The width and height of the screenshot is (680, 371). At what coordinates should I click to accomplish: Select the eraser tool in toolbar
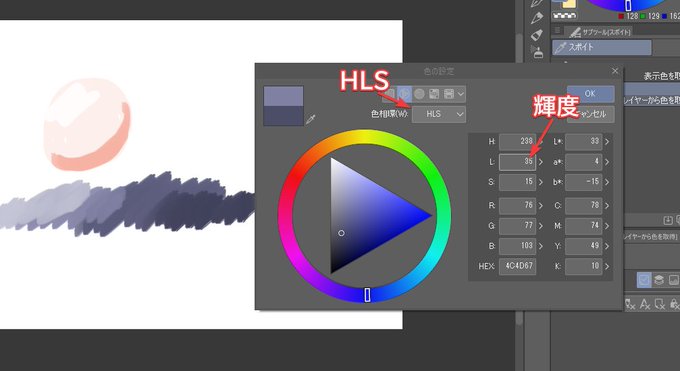tap(537, 35)
